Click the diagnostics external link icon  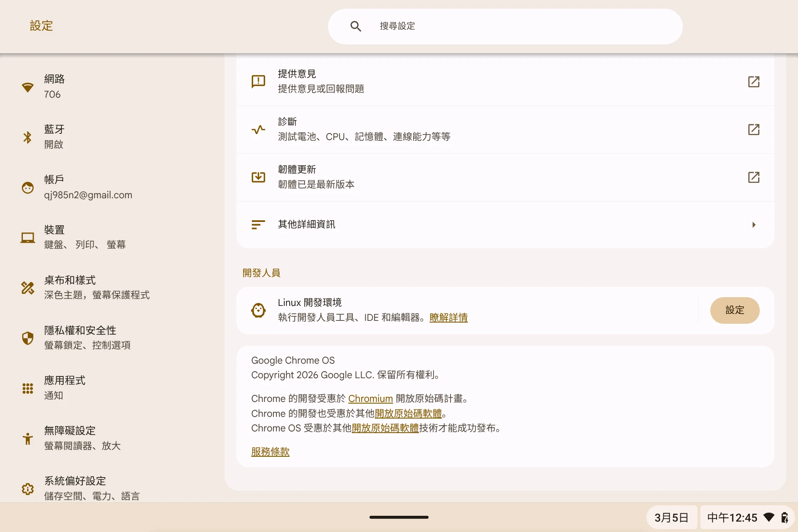[754, 129]
